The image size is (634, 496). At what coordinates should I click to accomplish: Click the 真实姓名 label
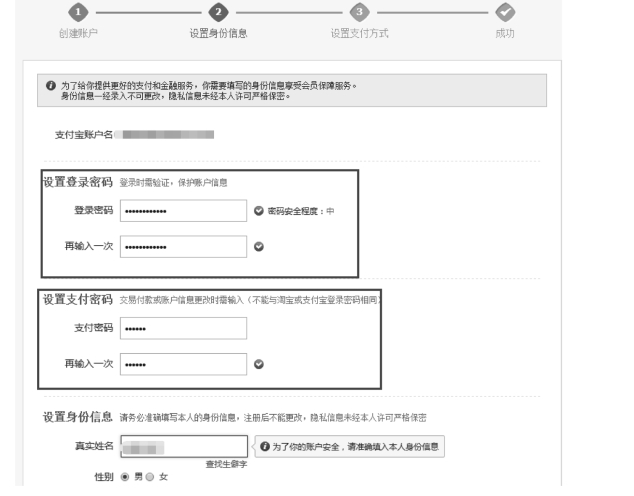[x=94, y=446]
